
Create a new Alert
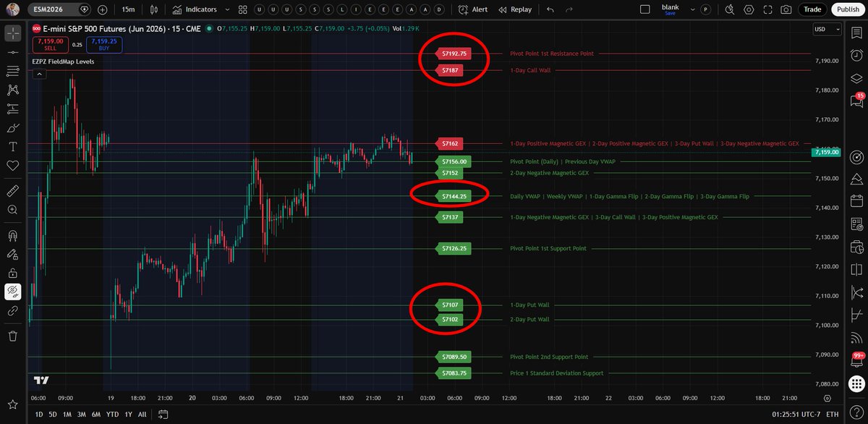[473, 9]
